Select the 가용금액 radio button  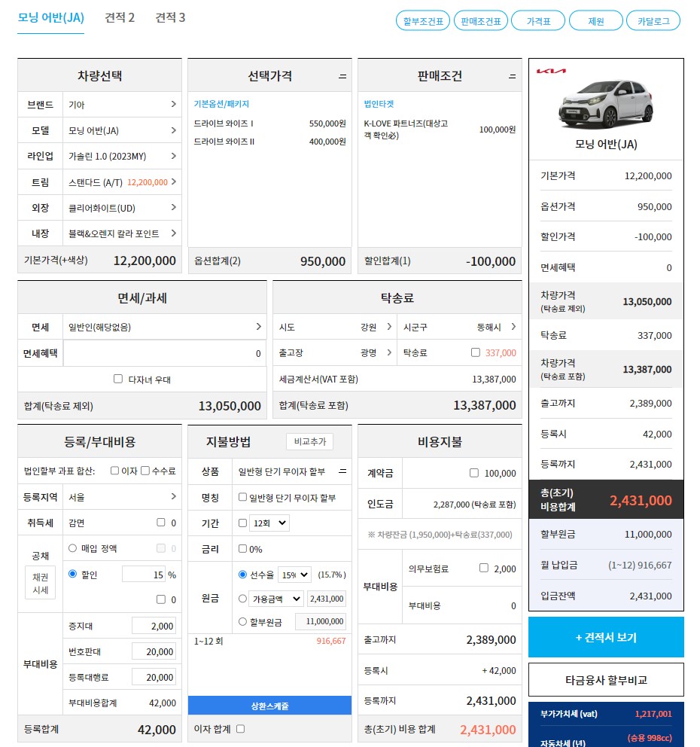242,599
